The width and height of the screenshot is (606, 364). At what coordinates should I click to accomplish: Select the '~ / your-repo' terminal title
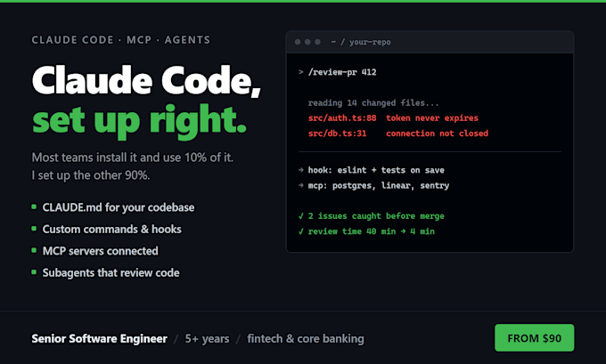tap(361, 42)
